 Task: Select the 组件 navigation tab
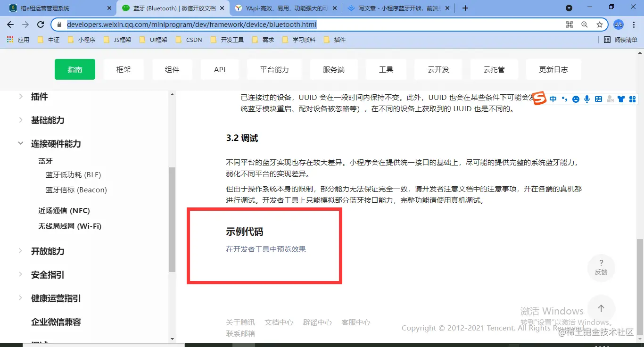[172, 69]
